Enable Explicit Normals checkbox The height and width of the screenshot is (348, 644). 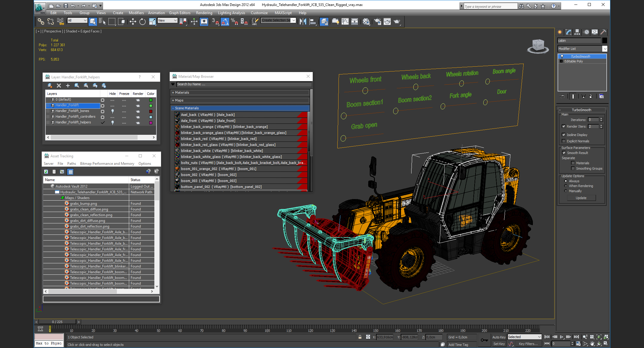(x=563, y=141)
